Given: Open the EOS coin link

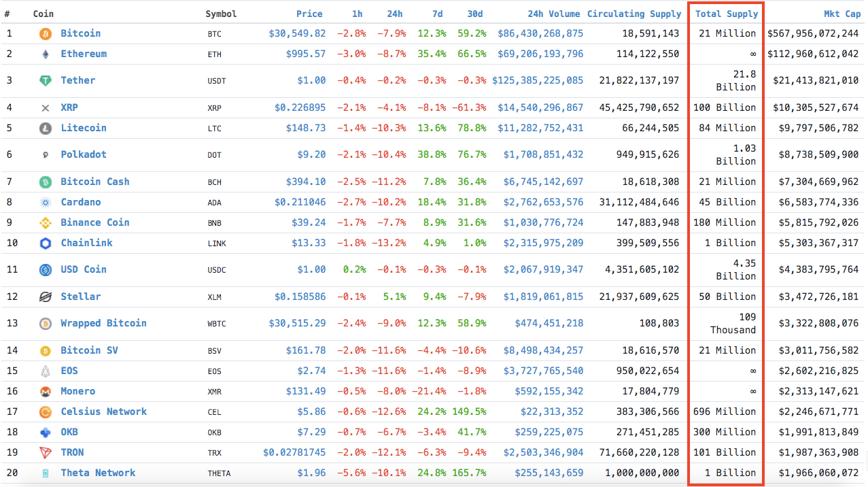Looking at the screenshot, I should [x=69, y=371].
